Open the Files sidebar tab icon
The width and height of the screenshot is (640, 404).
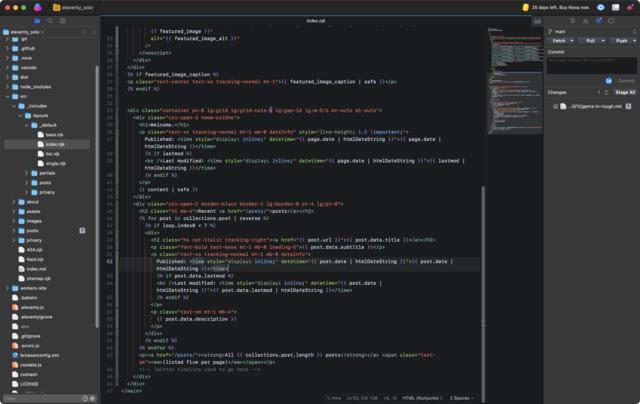37,20
